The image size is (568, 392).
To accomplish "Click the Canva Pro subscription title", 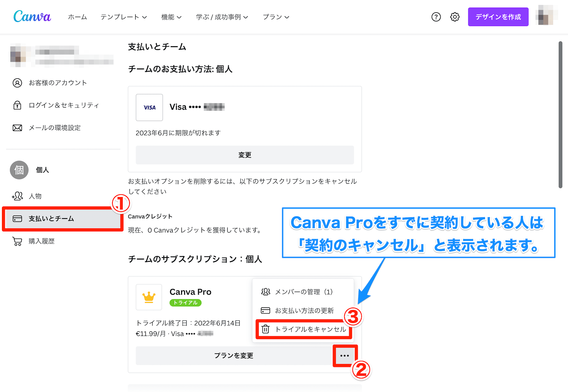I will 190,292.
